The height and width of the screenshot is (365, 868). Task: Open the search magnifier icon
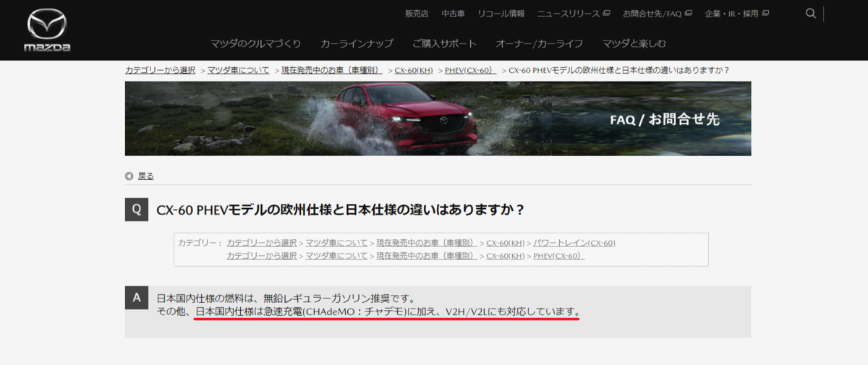pyautogui.click(x=811, y=13)
